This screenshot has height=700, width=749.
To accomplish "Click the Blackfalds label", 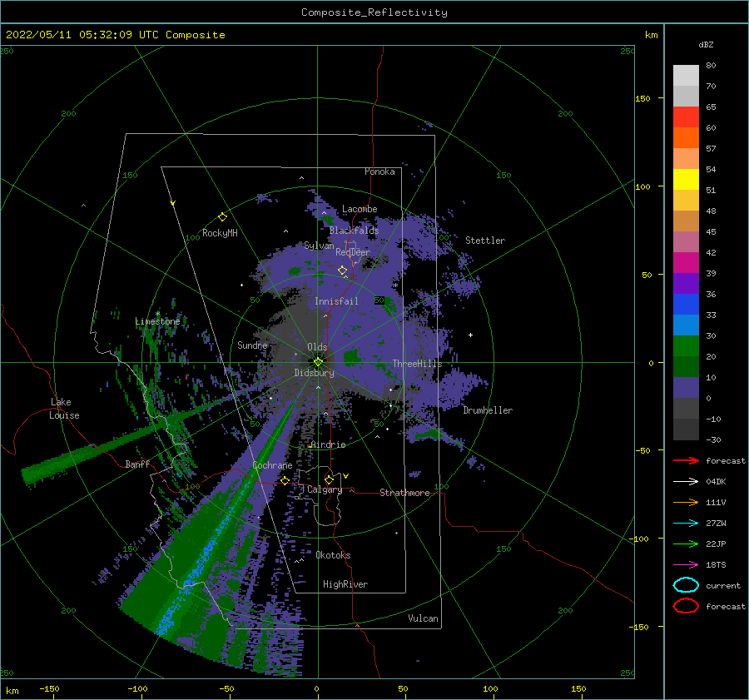I will [354, 231].
